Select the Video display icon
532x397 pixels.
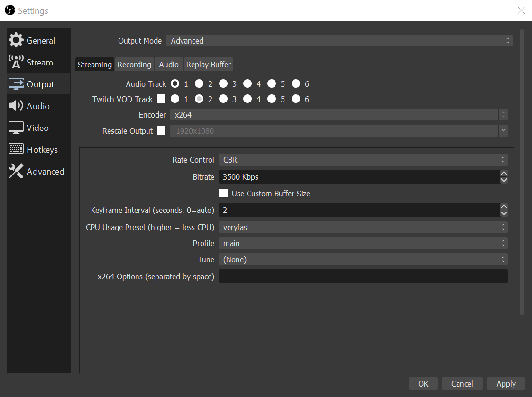point(16,128)
